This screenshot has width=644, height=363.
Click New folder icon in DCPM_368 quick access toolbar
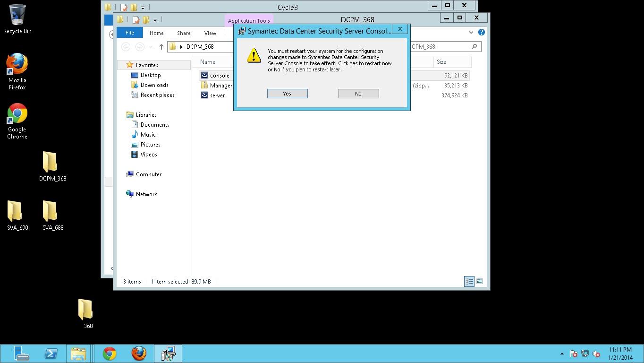146,20
